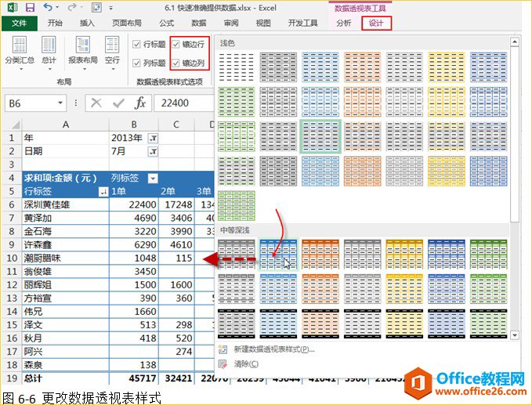Open the 空行 blank rows button
The height and width of the screenshot is (405, 532).
click(112, 53)
